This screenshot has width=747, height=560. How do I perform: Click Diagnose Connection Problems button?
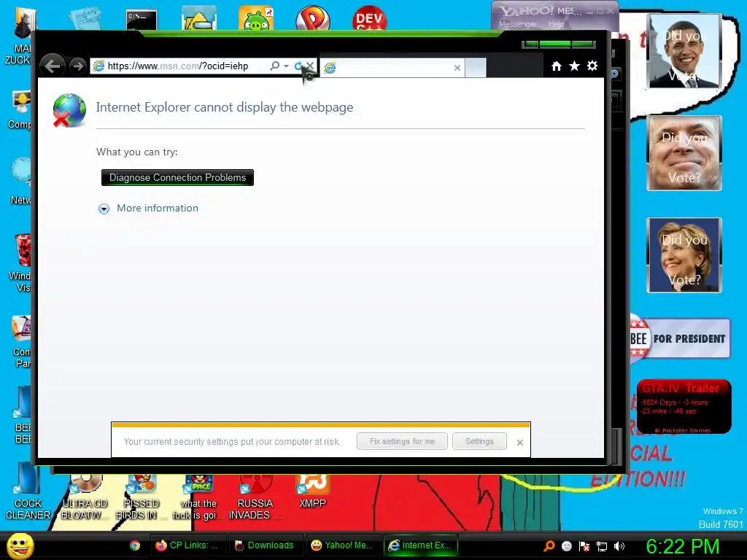(x=178, y=178)
